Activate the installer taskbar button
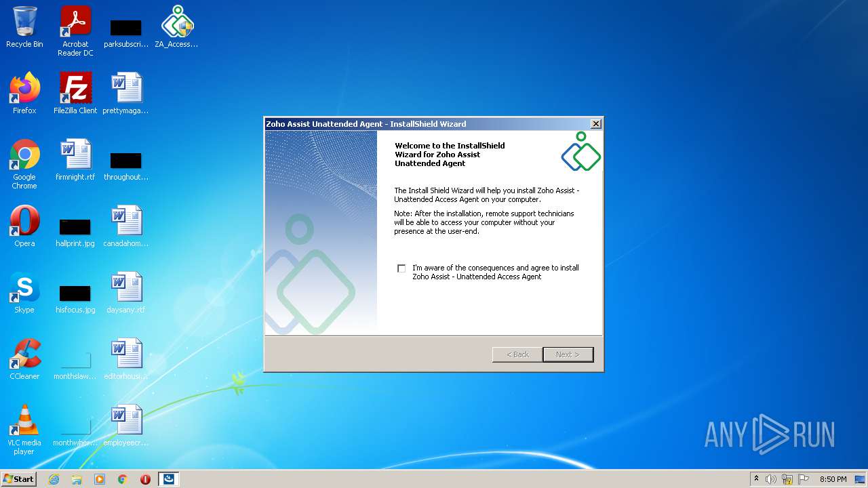Image resolution: width=868 pixels, height=488 pixels. click(x=169, y=479)
